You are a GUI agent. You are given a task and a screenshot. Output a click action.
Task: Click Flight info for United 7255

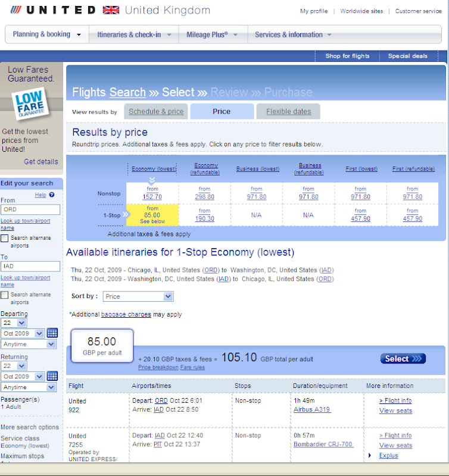[x=395, y=436]
